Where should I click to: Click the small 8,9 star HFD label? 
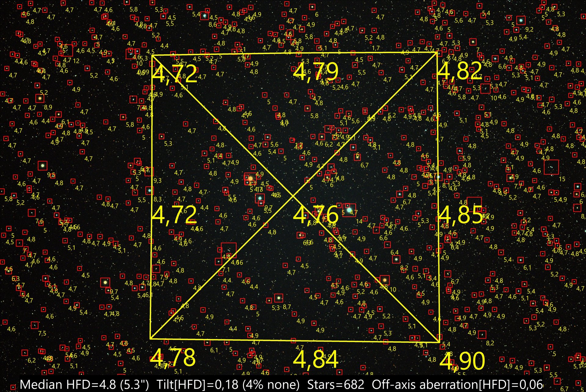pyautogui.click(x=48, y=107)
